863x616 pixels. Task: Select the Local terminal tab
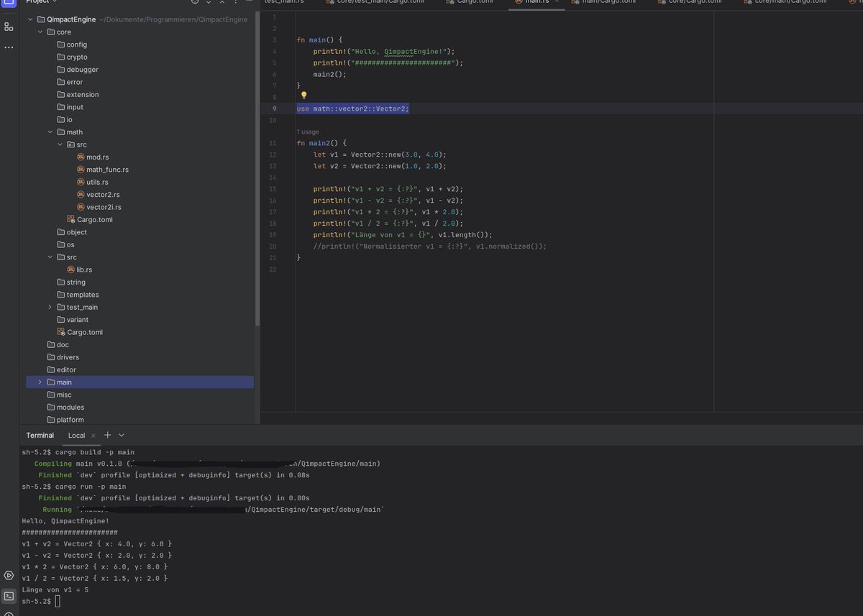76,435
